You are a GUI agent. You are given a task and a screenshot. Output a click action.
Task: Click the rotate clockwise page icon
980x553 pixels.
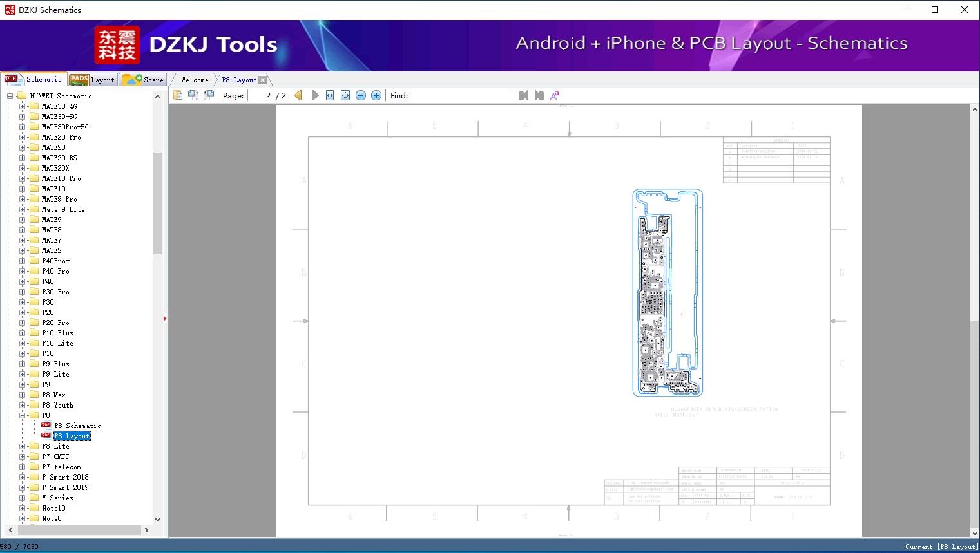tap(208, 95)
